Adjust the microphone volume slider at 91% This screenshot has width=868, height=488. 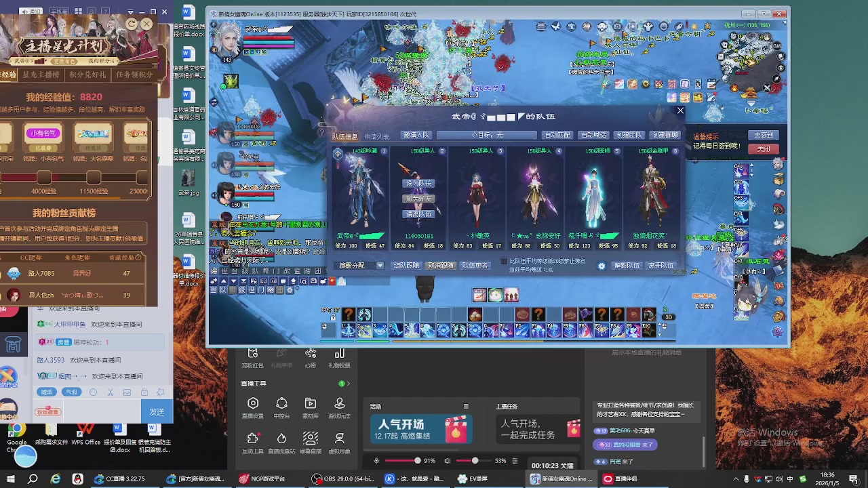coord(418,461)
